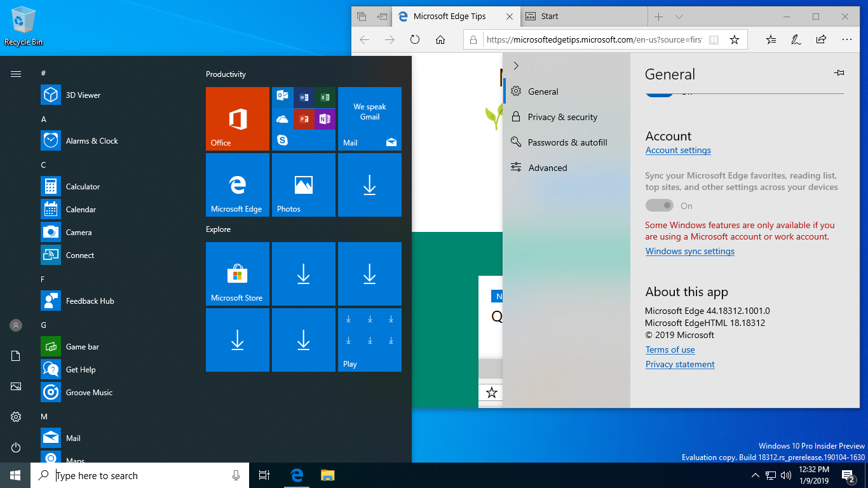Click the Excel icon in the Office folder tile
This screenshot has width=868, height=488.
point(325,97)
